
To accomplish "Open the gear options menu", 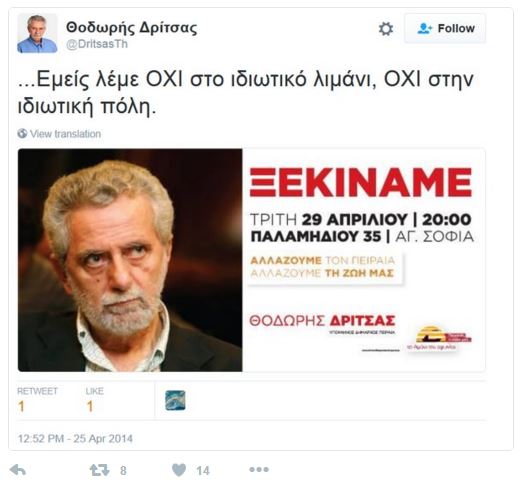I will 386,29.
